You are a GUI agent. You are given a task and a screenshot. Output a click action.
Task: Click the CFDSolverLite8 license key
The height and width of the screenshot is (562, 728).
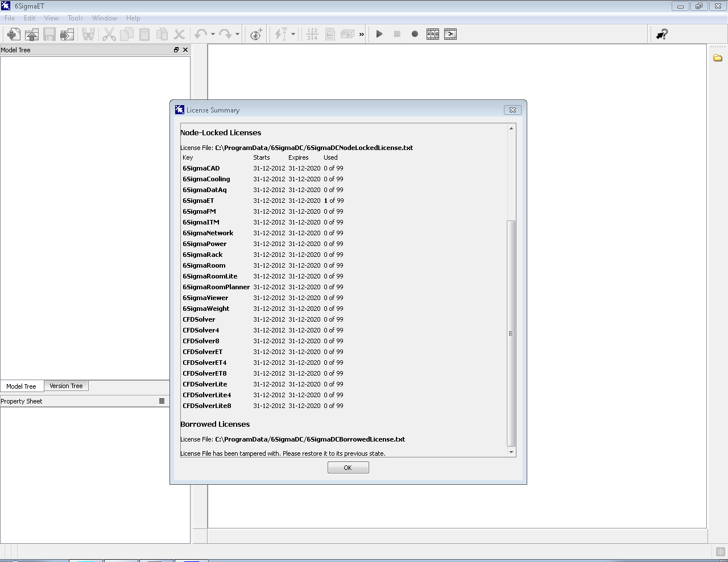pyautogui.click(x=206, y=406)
